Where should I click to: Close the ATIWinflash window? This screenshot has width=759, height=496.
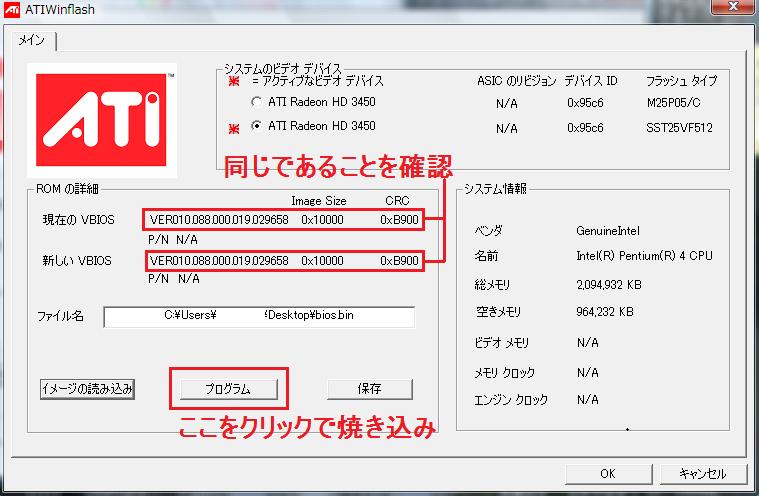tap(733, 6)
